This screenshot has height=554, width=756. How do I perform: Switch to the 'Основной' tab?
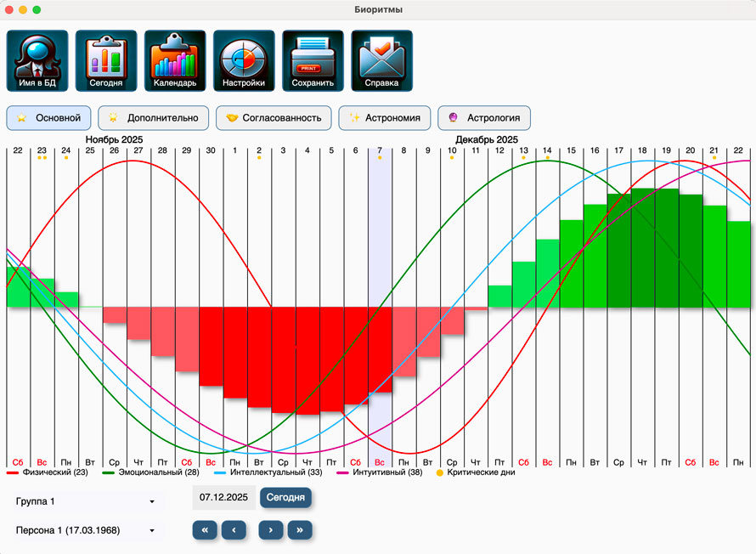[x=48, y=118]
